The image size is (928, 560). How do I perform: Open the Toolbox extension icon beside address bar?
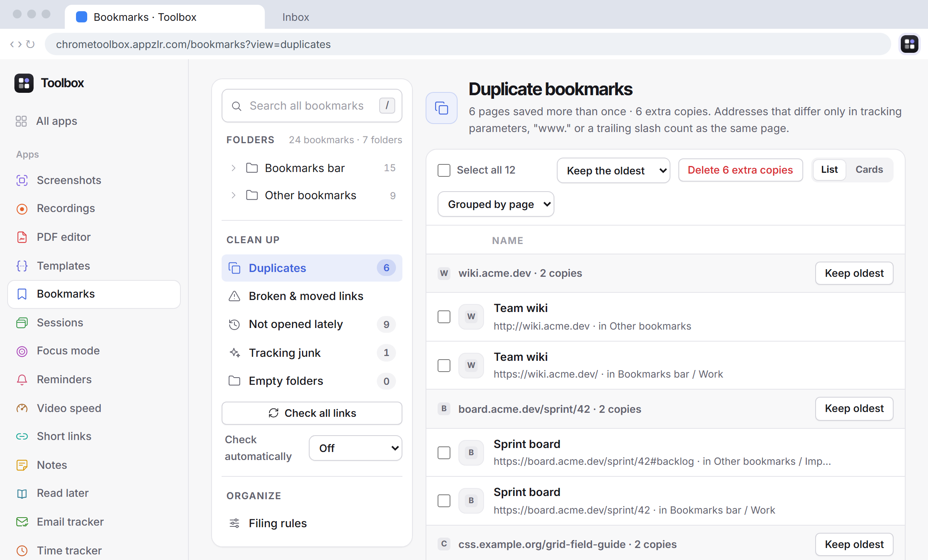(x=909, y=44)
